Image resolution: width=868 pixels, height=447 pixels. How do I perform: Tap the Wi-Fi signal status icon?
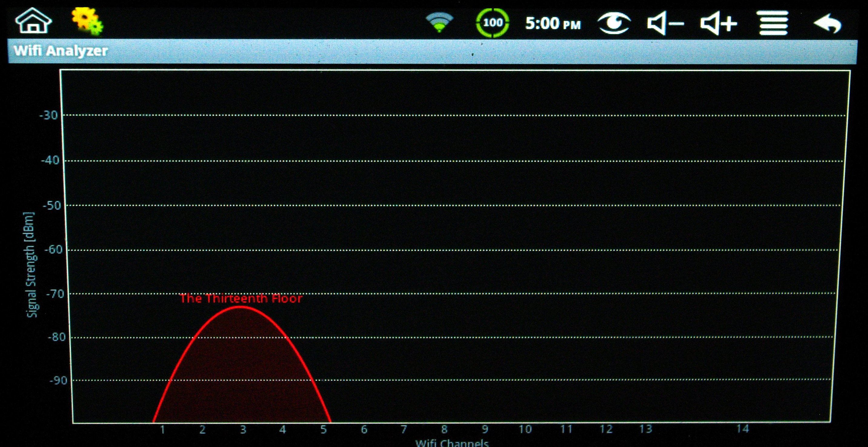pos(439,22)
